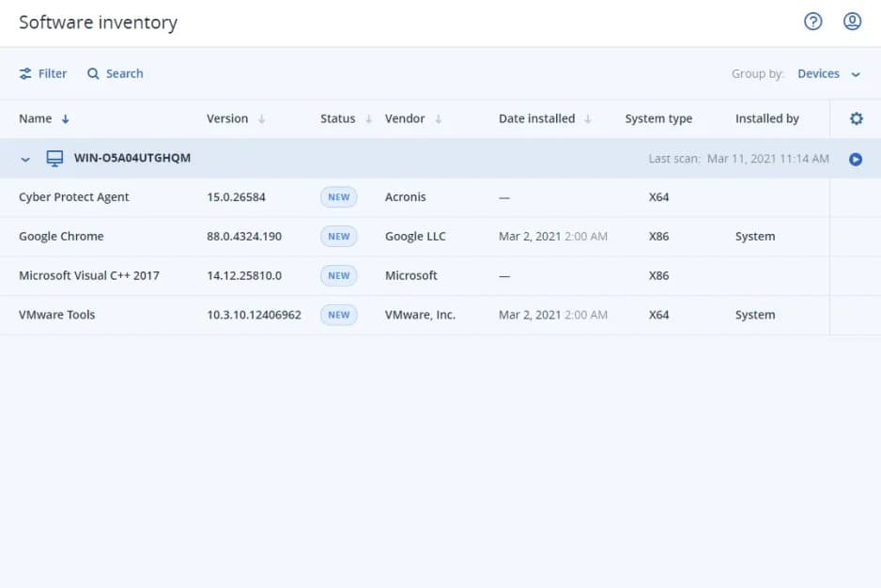Open the Group by Devices dropdown
The image size is (881, 588).
pos(827,74)
